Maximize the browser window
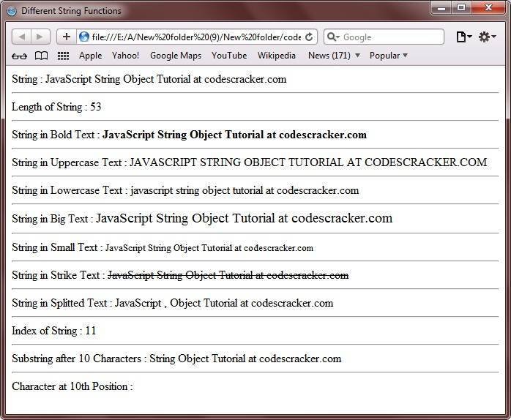 [x=460, y=8]
